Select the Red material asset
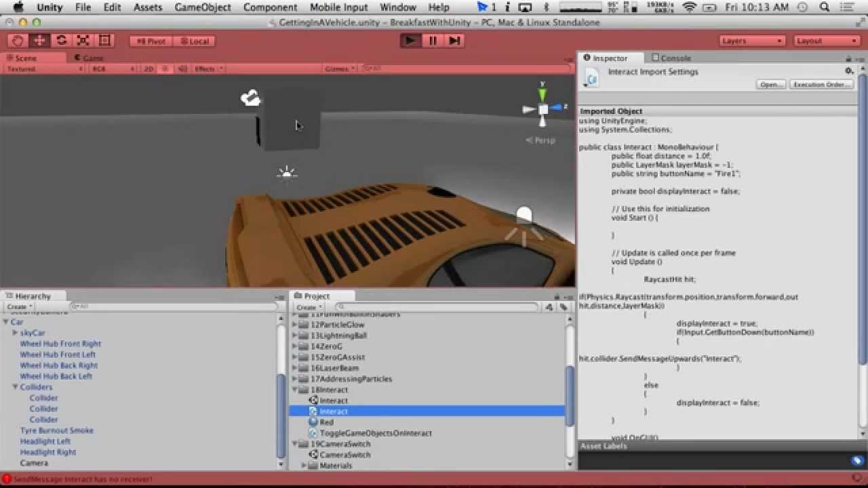This screenshot has height=488, width=868. click(x=321, y=422)
